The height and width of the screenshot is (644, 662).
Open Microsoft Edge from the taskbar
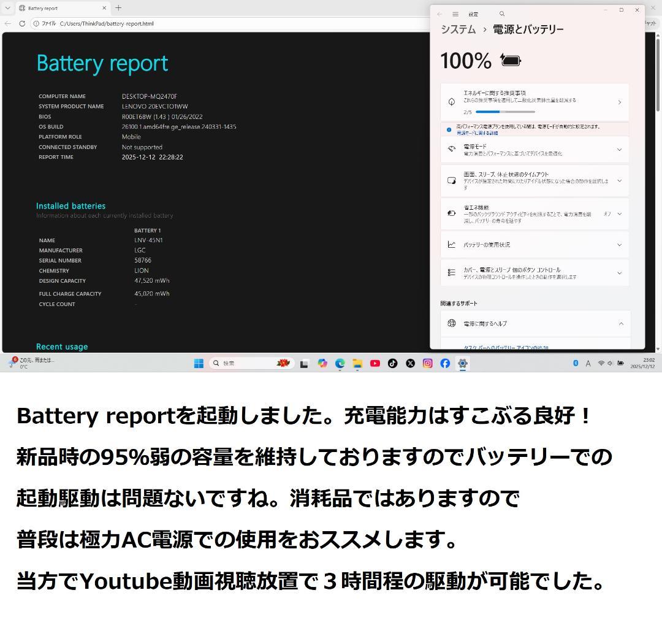(x=340, y=363)
